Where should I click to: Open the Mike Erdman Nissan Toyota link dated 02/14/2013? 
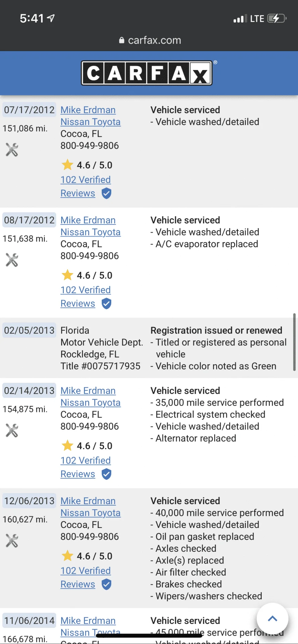[x=90, y=396]
